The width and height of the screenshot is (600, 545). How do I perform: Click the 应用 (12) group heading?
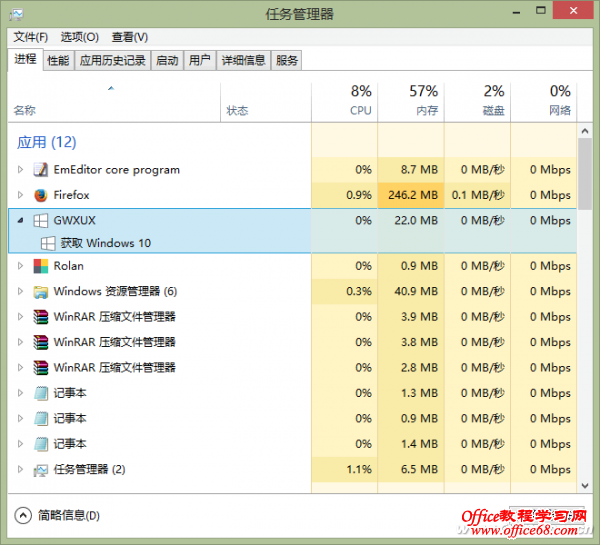tap(47, 142)
